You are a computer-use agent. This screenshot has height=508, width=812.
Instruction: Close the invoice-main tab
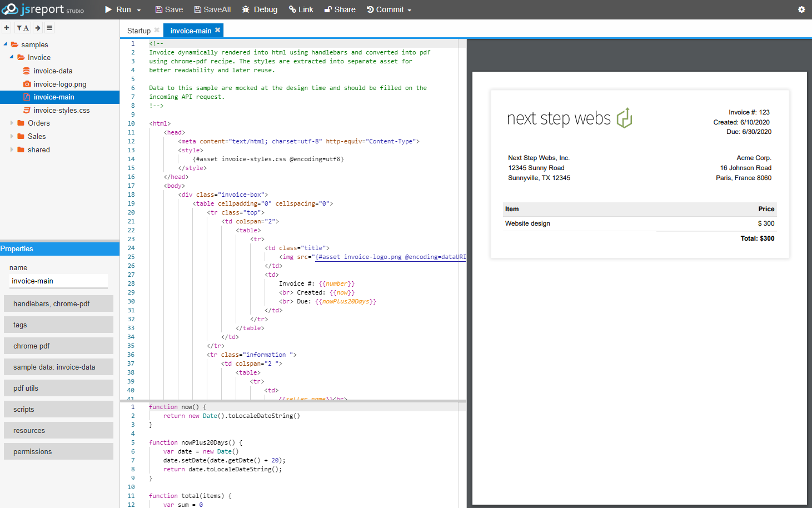pos(217,31)
